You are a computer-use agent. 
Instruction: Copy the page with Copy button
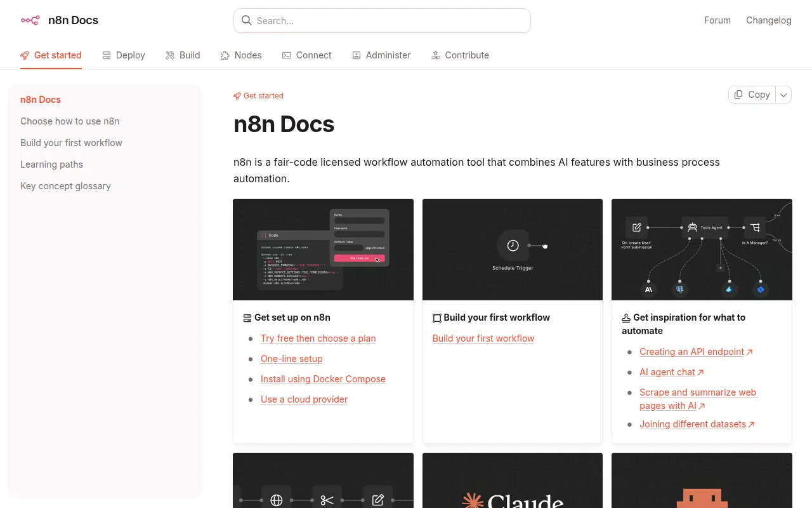(x=752, y=95)
